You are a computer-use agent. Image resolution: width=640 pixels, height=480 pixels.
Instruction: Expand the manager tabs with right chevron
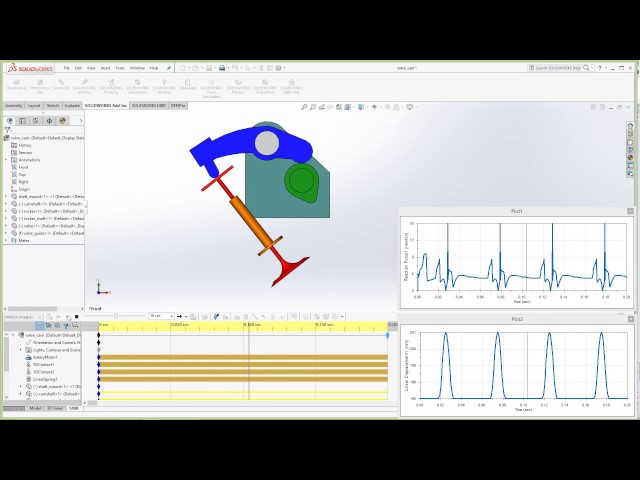(x=81, y=121)
